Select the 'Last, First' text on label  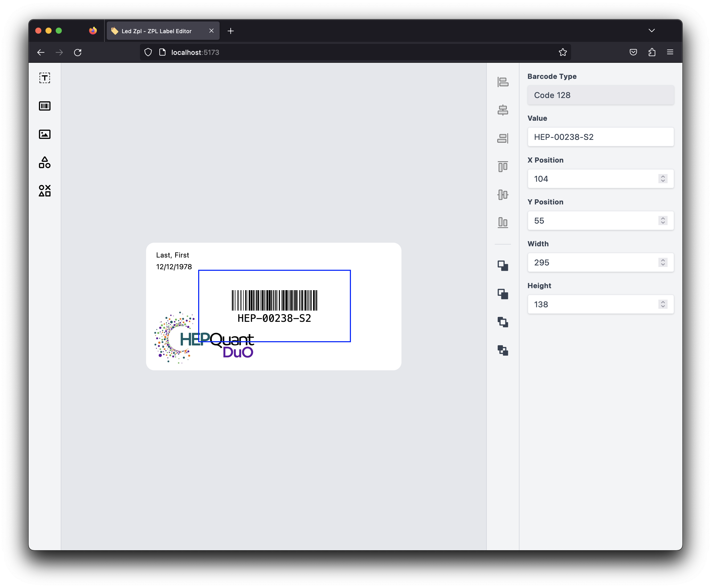tap(173, 255)
